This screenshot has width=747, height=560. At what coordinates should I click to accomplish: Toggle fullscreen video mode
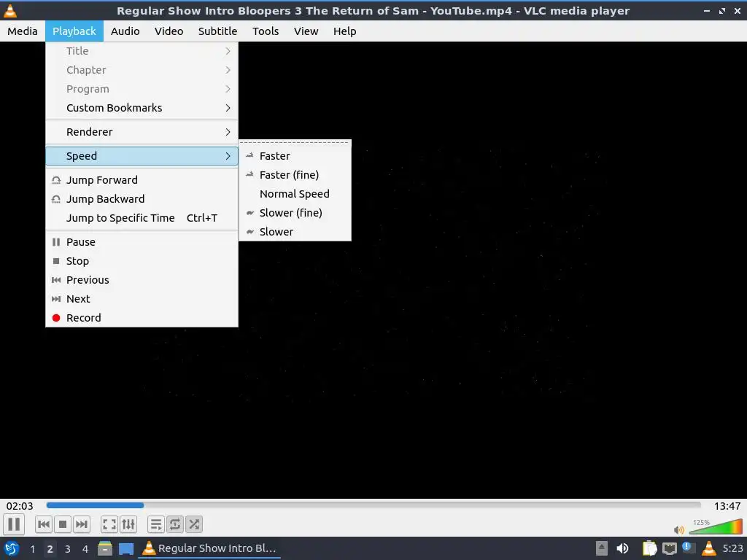click(109, 524)
